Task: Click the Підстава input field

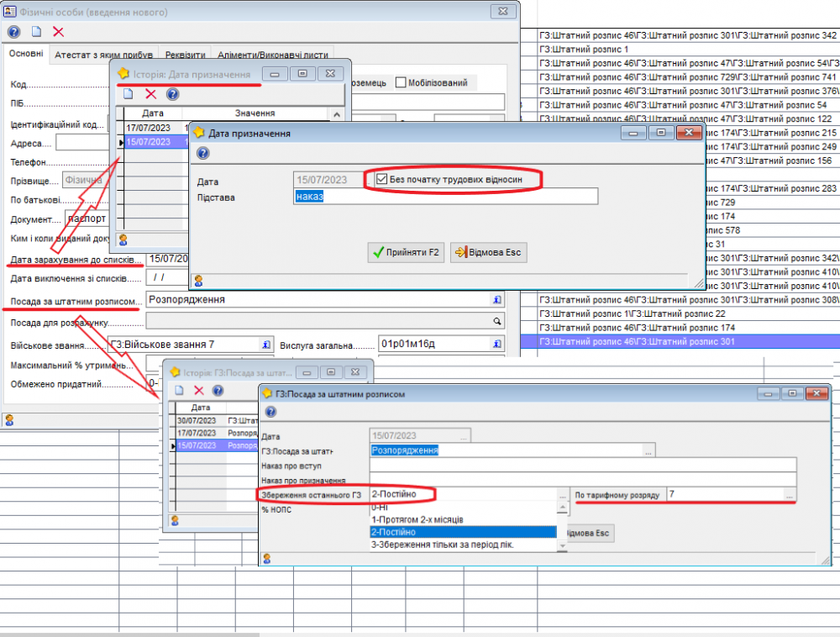Action: (x=445, y=197)
